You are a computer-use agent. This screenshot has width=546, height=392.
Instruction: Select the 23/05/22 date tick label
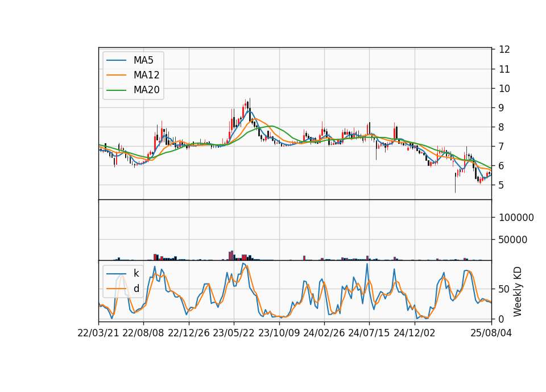(234, 333)
